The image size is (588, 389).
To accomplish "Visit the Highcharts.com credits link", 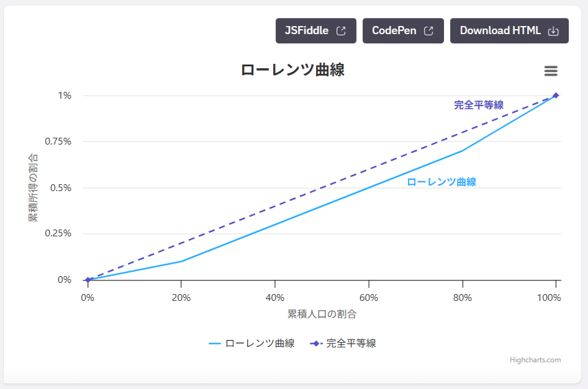I will coord(535,360).
